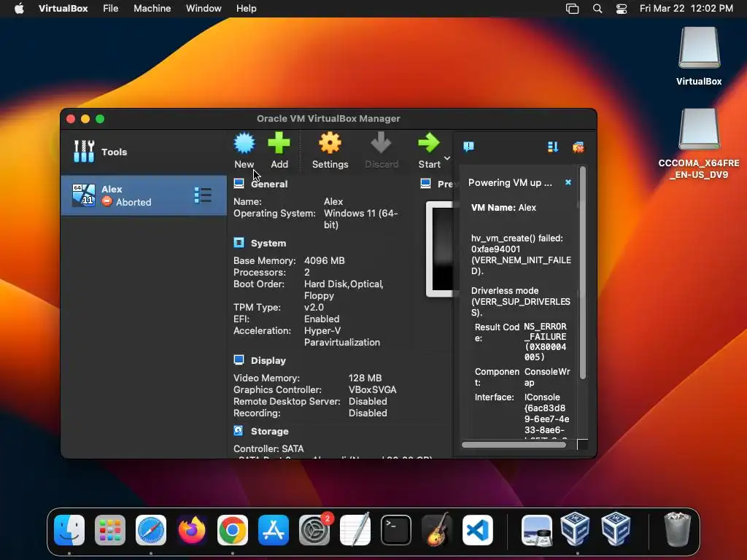Open Trash from the Dock
The width and height of the screenshot is (747, 560).
677,529
